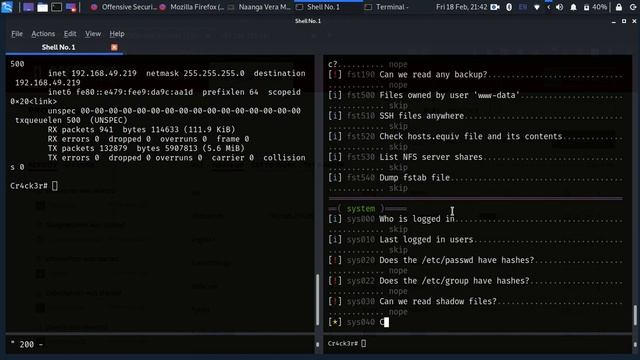Open the Help menu
640x360 pixels.
coord(117,34)
